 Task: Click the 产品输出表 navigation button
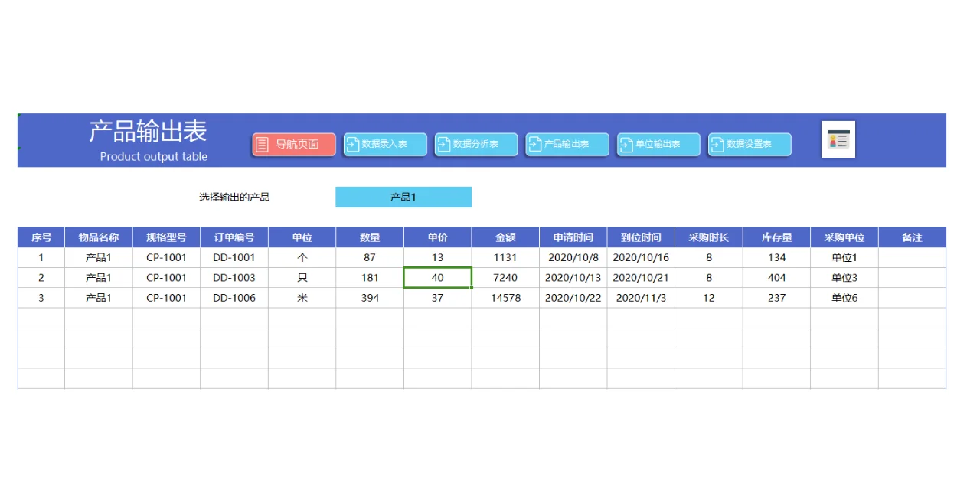pyautogui.click(x=567, y=144)
